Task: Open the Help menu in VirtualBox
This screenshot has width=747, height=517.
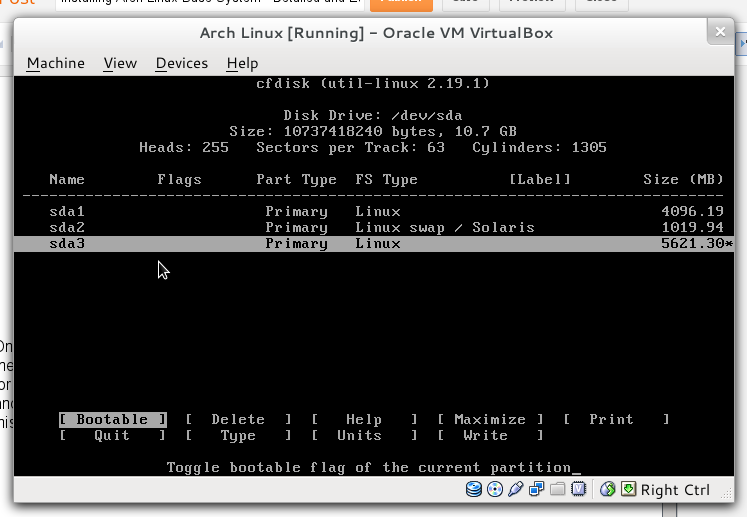Action: [242, 63]
